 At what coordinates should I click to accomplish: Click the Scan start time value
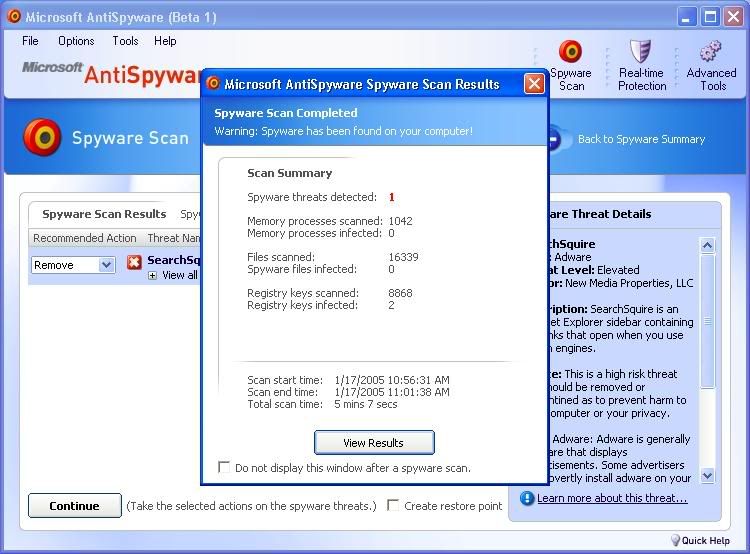point(392,380)
